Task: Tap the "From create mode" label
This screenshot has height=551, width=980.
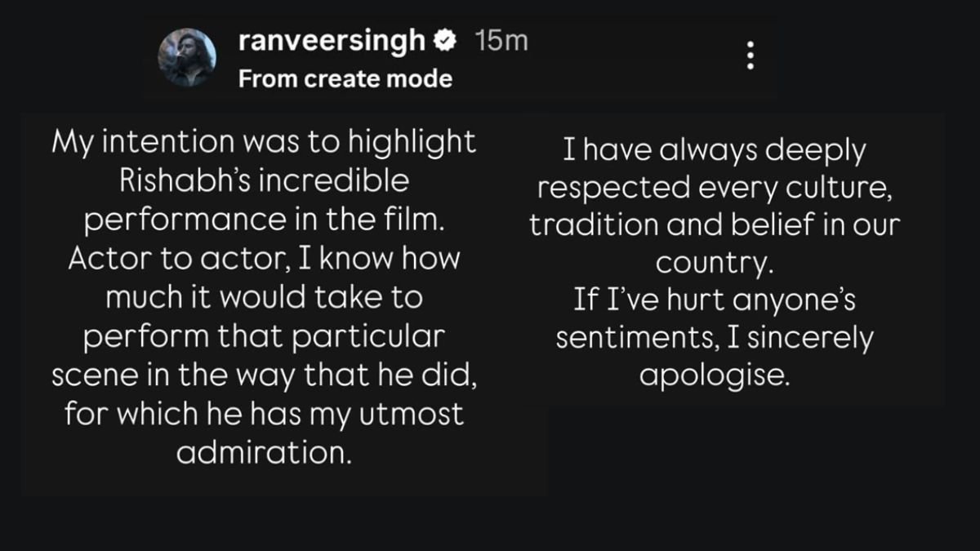Action: 345,79
